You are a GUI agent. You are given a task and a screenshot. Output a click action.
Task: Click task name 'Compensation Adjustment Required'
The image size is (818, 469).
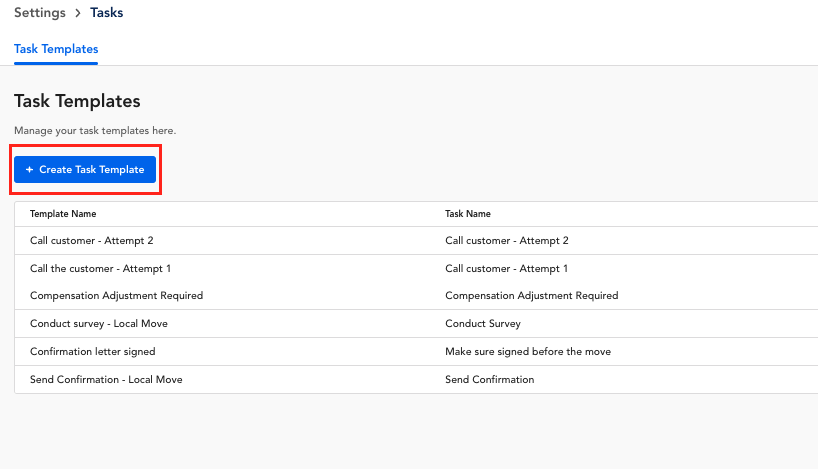[x=532, y=296]
